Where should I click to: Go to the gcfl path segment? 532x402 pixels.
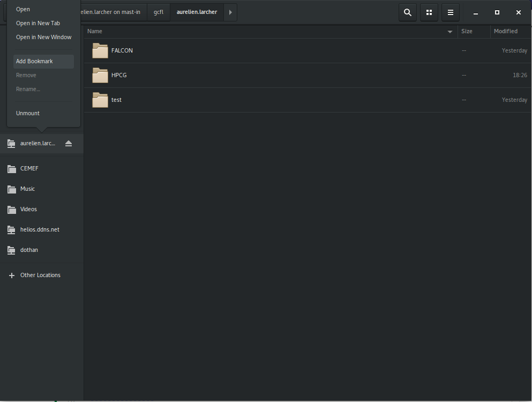(x=159, y=12)
